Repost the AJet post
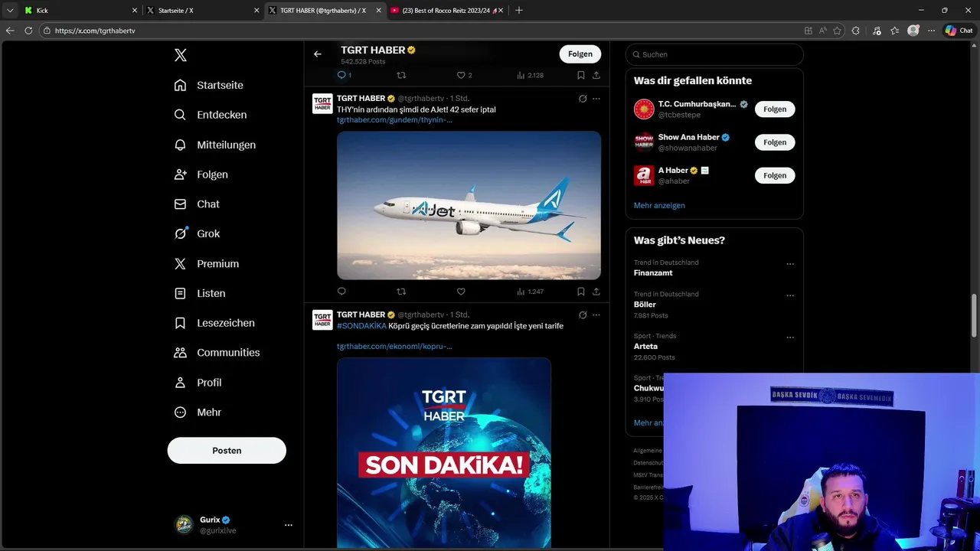This screenshot has height=551, width=980. 401,292
